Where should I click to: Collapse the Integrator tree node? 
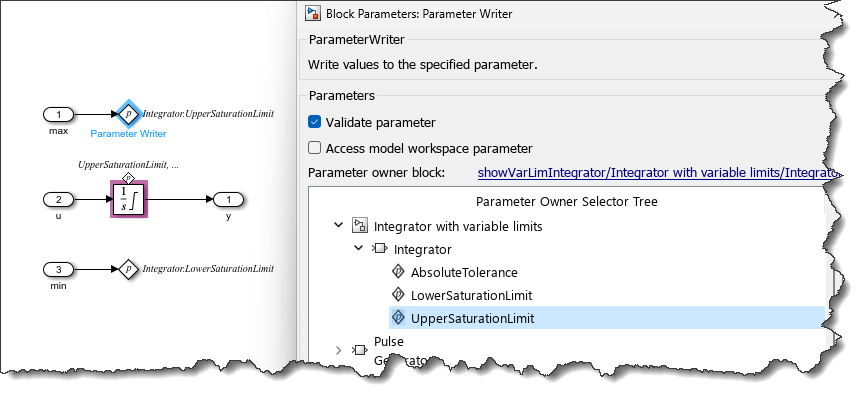click(x=359, y=249)
